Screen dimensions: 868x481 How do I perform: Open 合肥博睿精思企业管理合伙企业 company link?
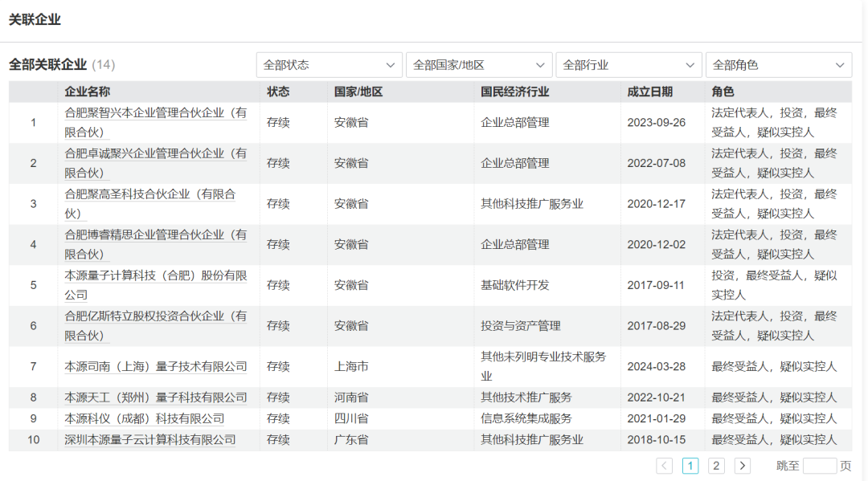tap(156, 244)
